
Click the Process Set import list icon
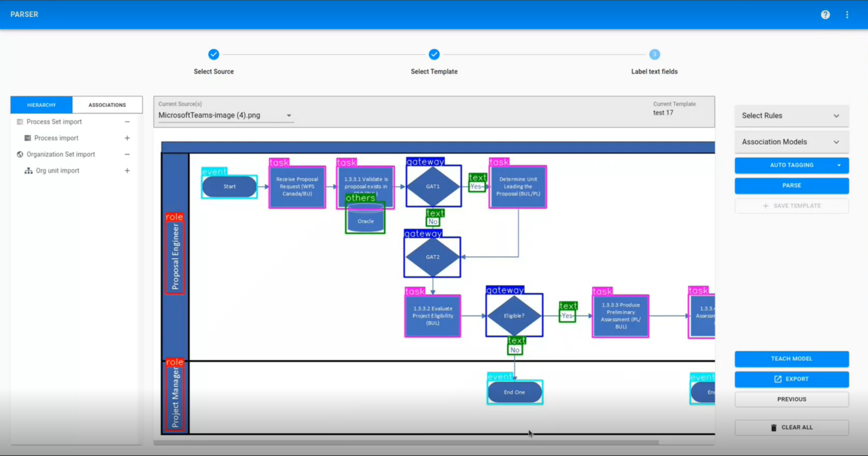pos(20,122)
